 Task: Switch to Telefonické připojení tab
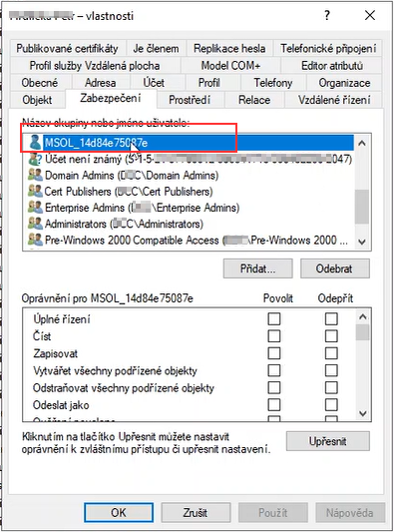pyautogui.click(x=328, y=49)
